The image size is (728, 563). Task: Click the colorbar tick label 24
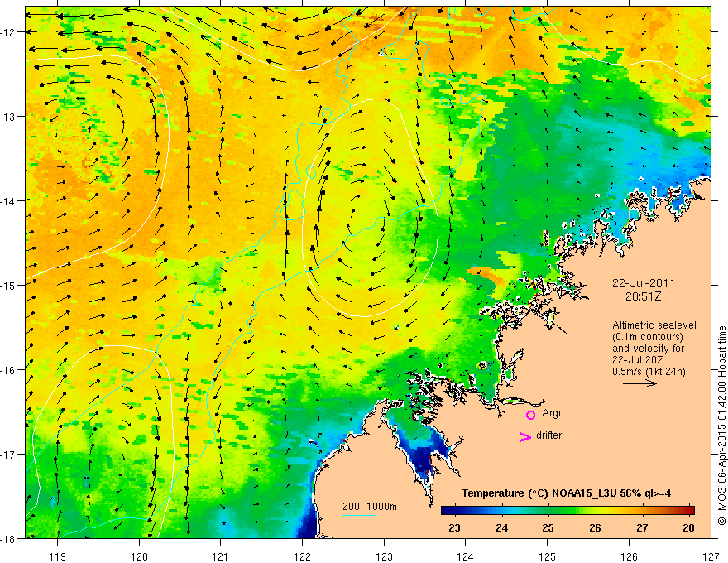click(501, 527)
